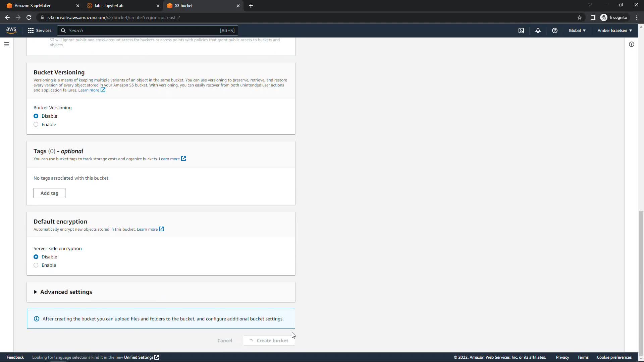Open AWS CloudShell icon in header

pos(521,31)
